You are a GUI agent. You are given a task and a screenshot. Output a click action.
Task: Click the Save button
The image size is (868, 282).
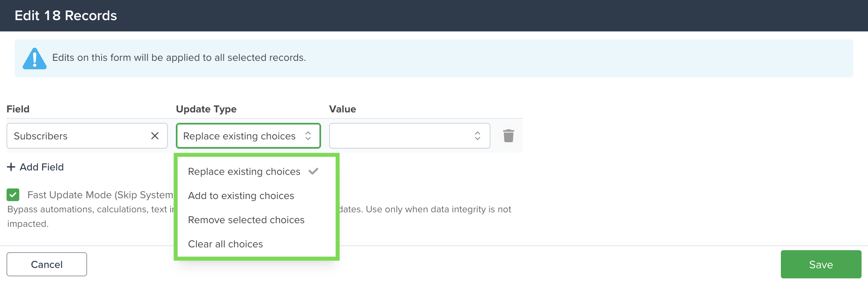(821, 264)
